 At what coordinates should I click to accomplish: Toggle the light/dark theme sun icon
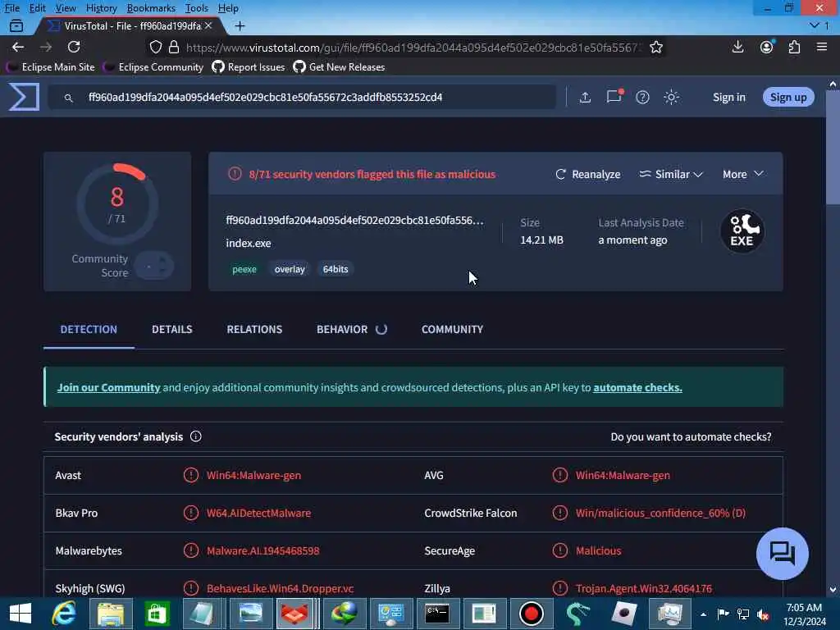pos(671,98)
